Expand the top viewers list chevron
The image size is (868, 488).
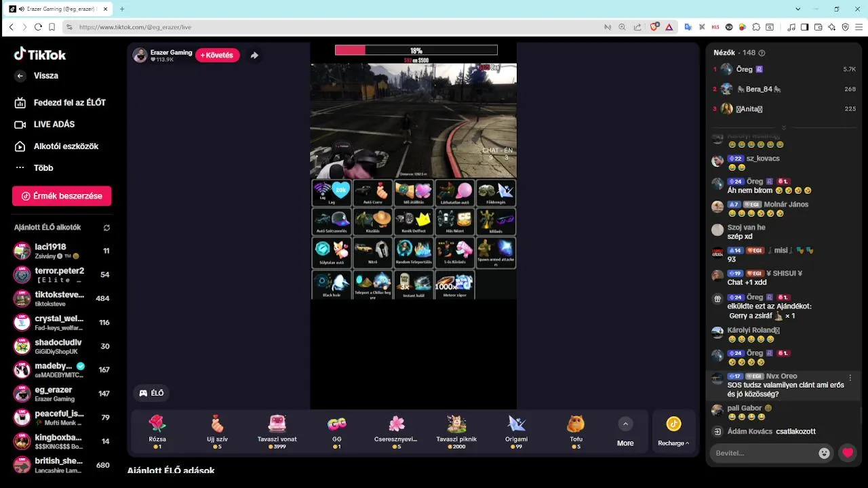point(784,127)
